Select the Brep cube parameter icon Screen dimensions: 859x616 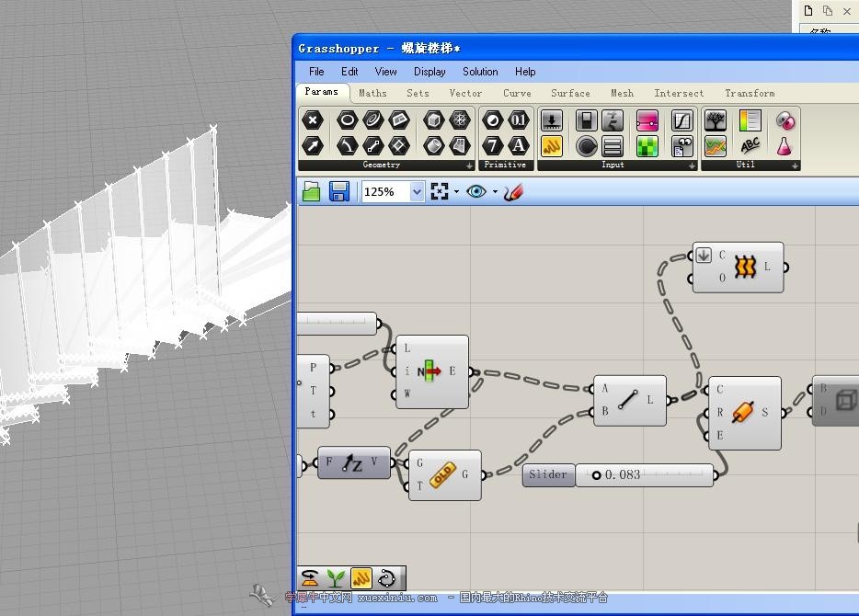tap(434, 120)
